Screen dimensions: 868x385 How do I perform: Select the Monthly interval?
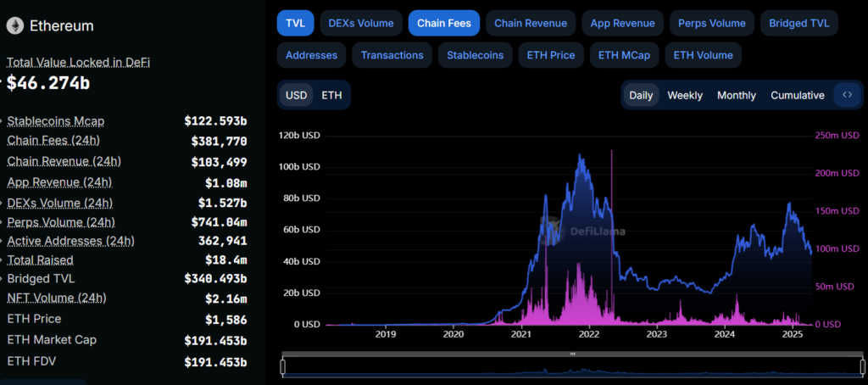tap(737, 95)
